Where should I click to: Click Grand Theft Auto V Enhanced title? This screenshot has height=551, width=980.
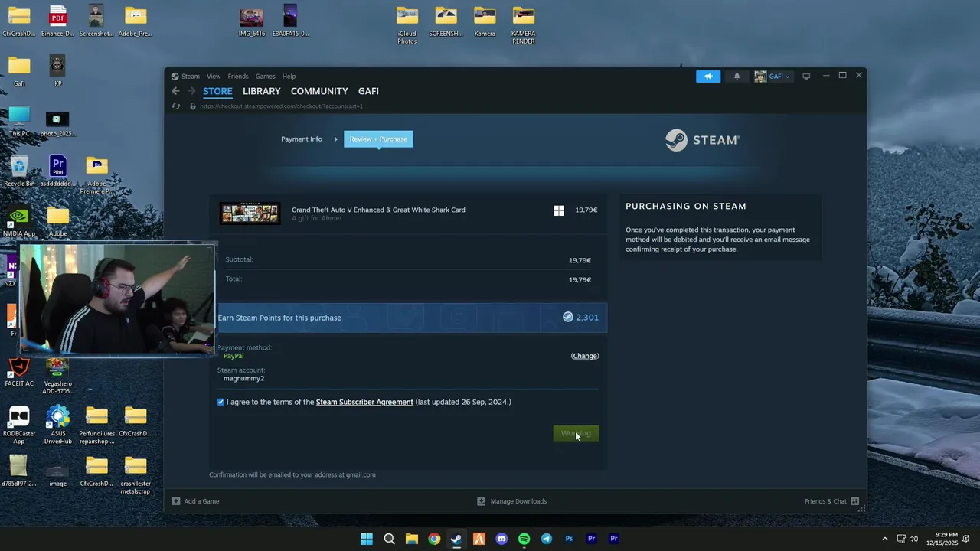point(378,210)
